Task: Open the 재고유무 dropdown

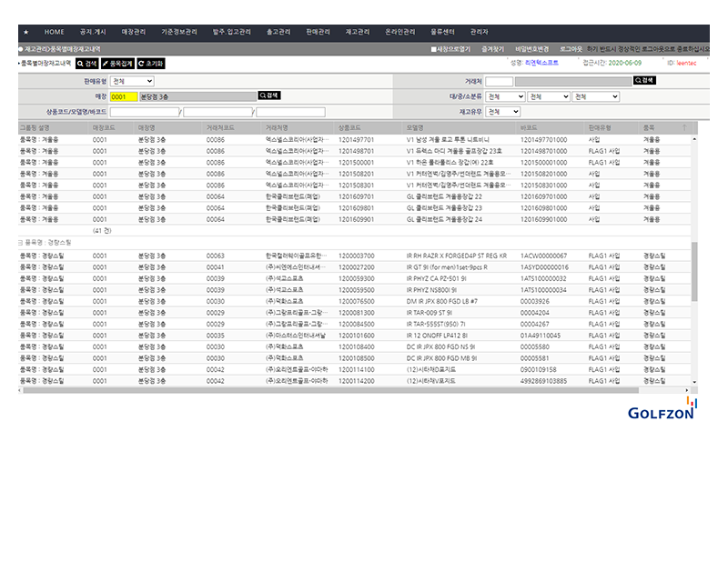Action: [x=502, y=112]
